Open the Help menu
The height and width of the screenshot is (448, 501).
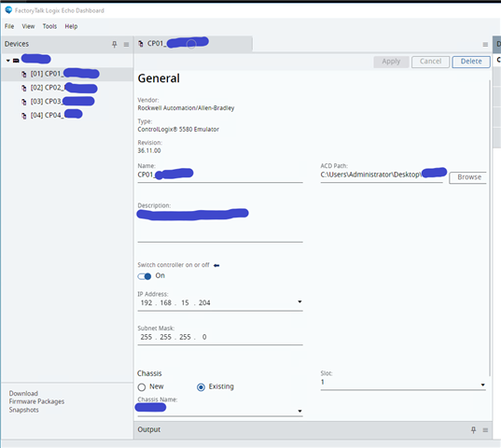[x=71, y=26]
